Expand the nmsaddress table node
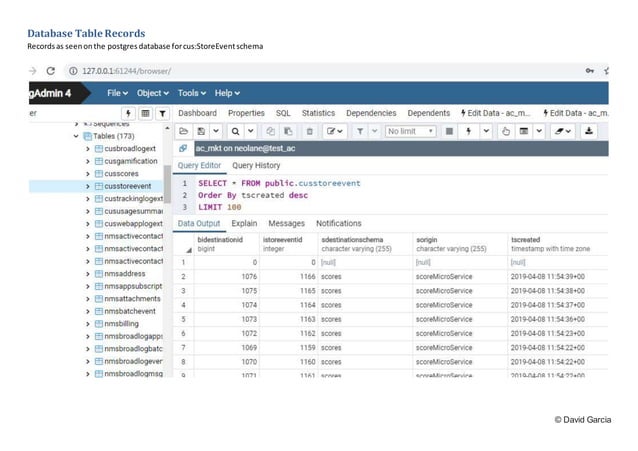The image size is (638, 451). point(87,273)
